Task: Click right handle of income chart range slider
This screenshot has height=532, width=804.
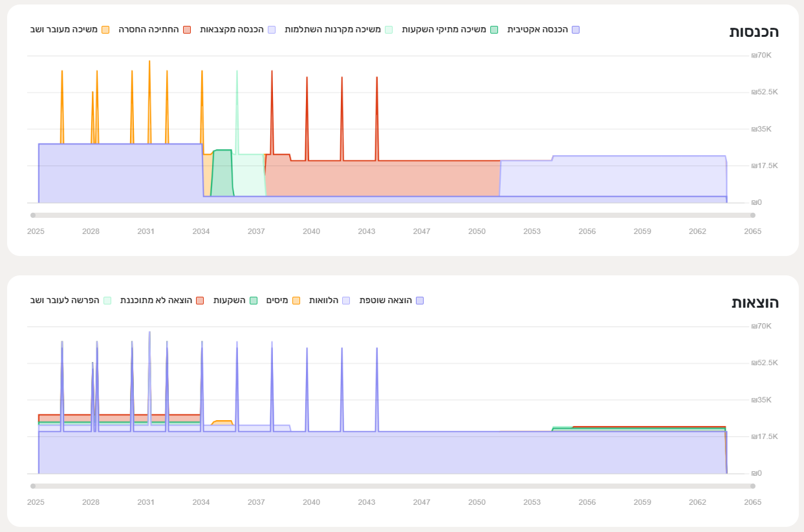Action: [752, 215]
